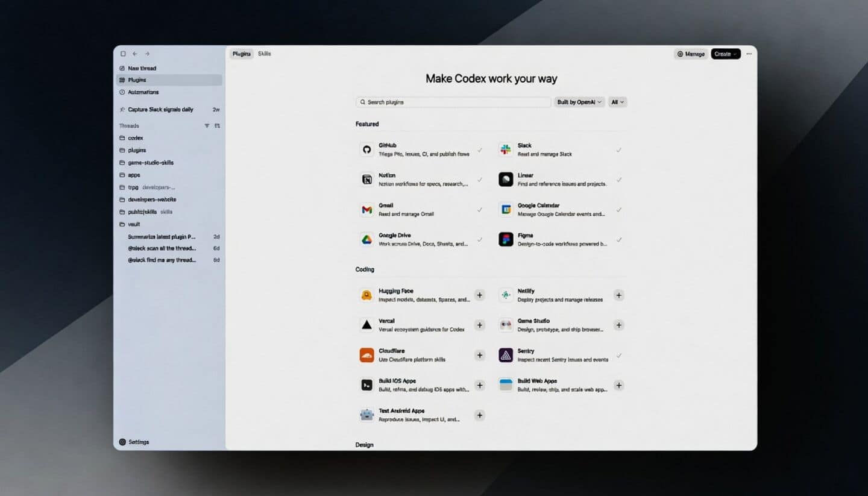The image size is (868, 496).
Task: Switch to the Skills tab
Action: point(265,54)
